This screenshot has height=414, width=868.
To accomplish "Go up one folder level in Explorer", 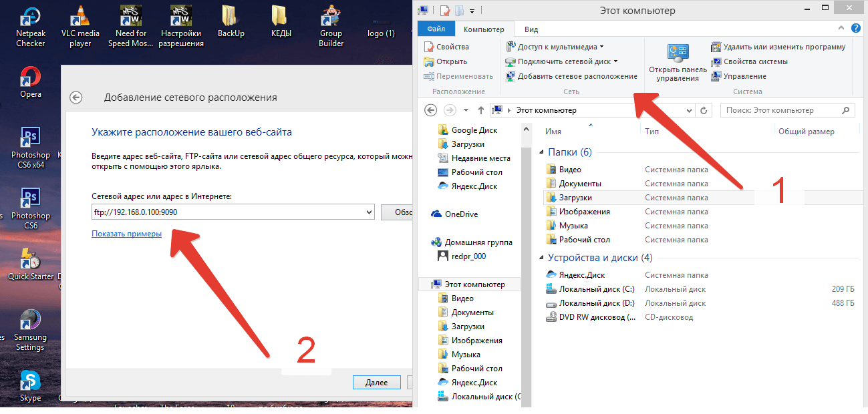I will [x=481, y=110].
